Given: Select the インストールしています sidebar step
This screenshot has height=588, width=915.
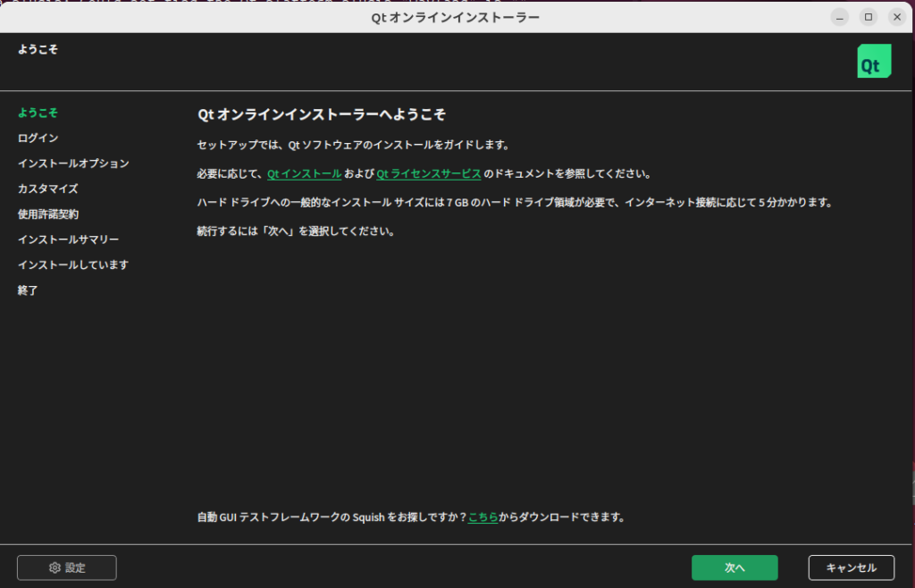Looking at the screenshot, I should pos(72,265).
